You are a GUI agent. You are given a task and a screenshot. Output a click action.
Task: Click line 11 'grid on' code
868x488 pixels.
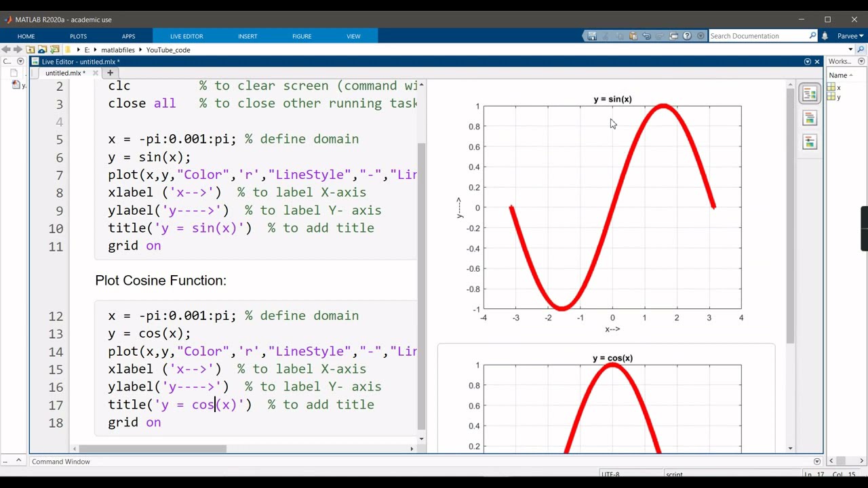click(x=134, y=246)
